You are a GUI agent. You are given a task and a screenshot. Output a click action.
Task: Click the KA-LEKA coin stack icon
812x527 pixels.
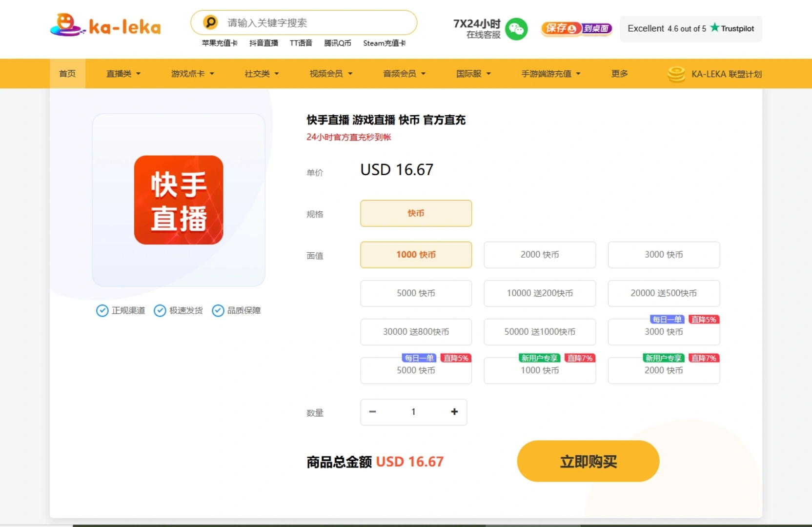pos(676,74)
